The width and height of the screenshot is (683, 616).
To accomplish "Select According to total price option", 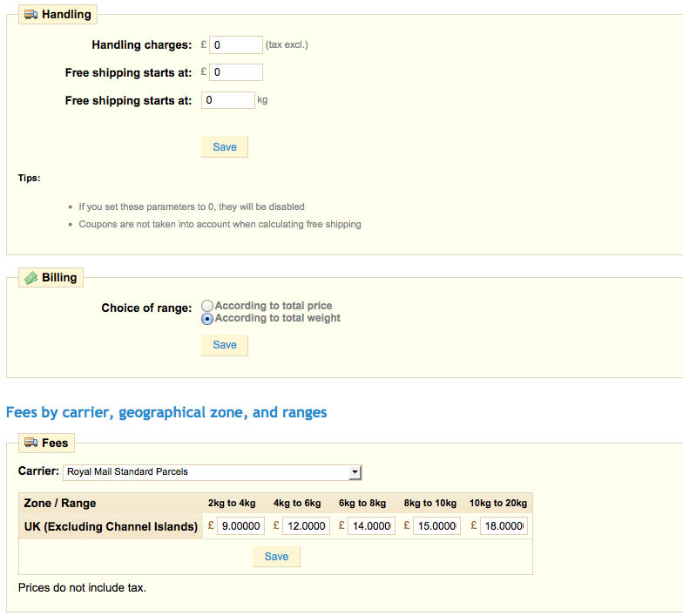I will 206,306.
